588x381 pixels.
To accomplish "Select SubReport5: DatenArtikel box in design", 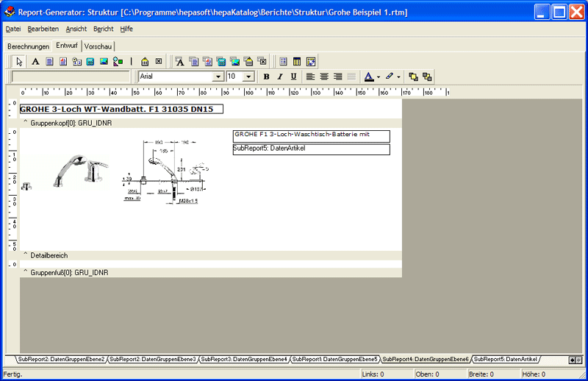I will pos(311,149).
